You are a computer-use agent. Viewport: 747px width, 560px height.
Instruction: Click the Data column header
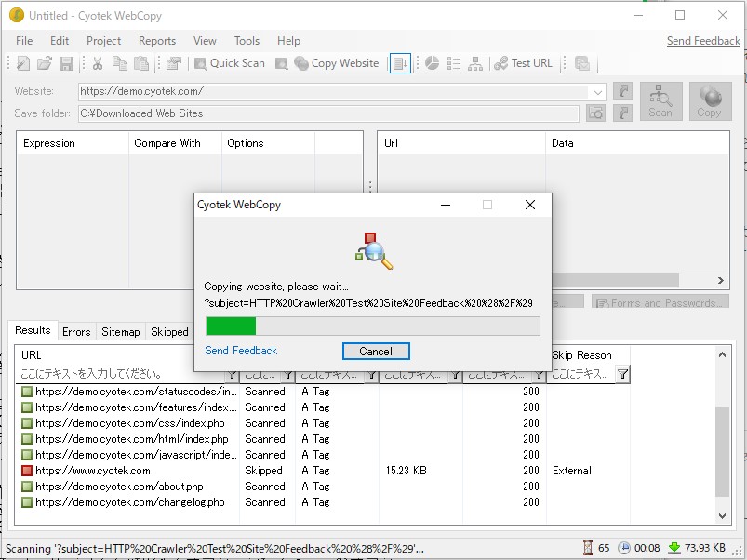[x=637, y=143]
